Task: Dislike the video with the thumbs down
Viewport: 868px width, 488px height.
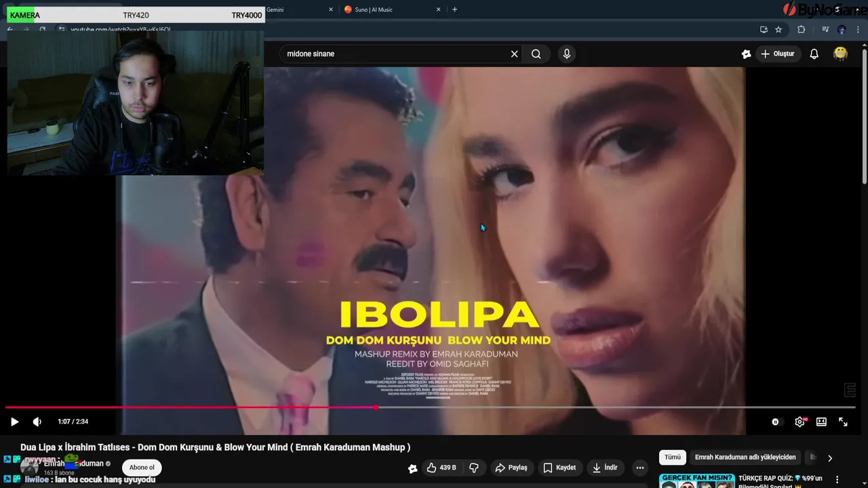Action: coord(474,468)
